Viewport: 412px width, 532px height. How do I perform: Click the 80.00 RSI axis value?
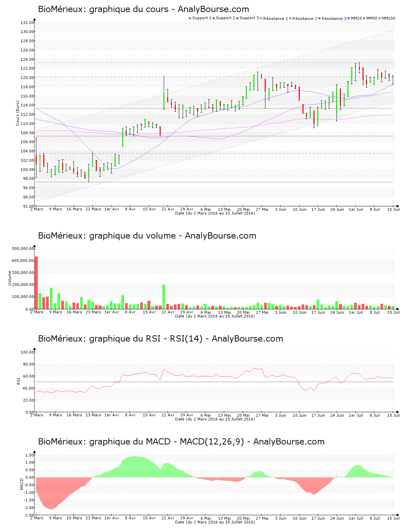(x=28, y=364)
